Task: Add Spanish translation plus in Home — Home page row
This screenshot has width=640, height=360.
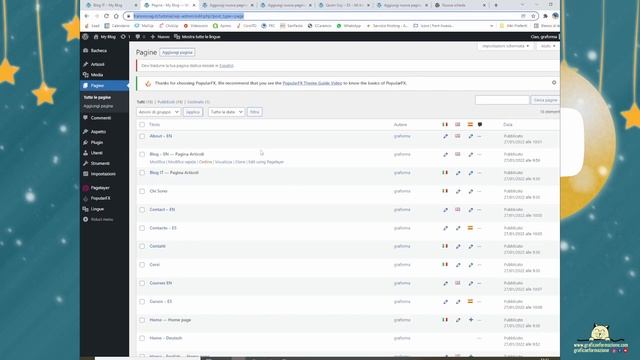Action: 471,320
